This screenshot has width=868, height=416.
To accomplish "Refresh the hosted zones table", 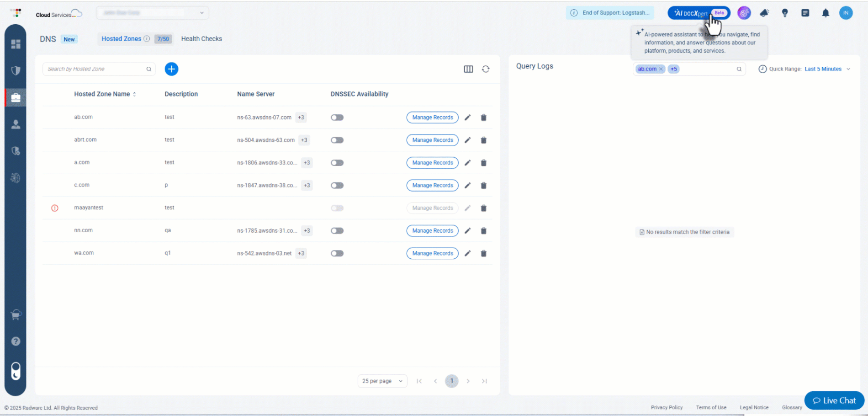I will coord(486,69).
